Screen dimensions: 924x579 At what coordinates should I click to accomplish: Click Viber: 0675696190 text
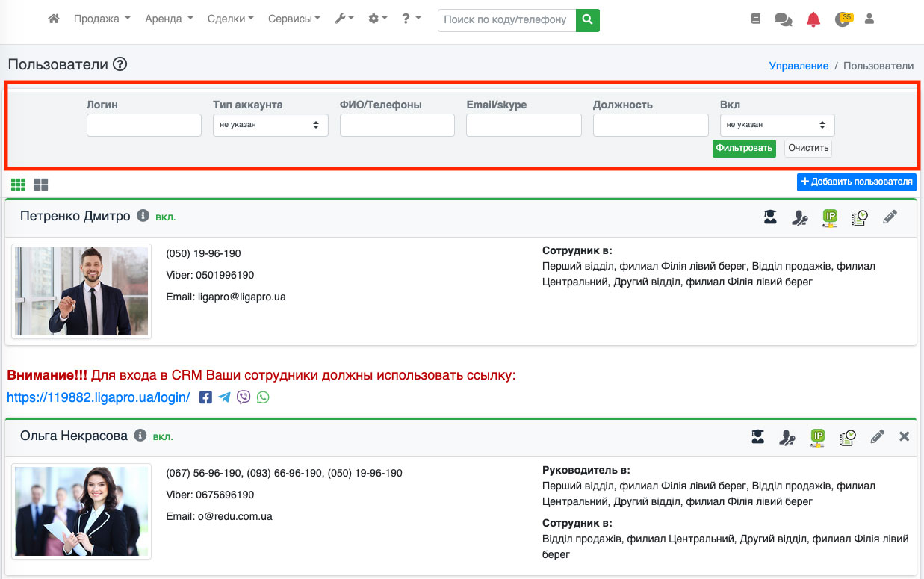point(210,495)
